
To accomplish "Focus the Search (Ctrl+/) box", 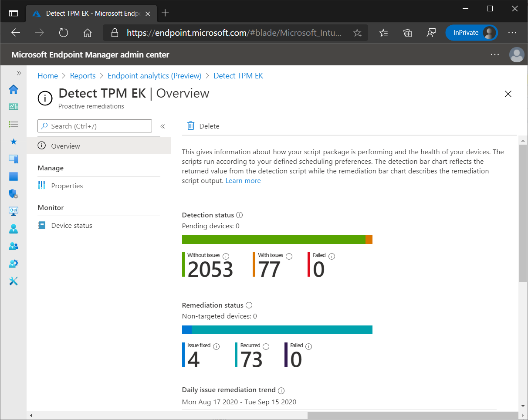I will click(95, 126).
